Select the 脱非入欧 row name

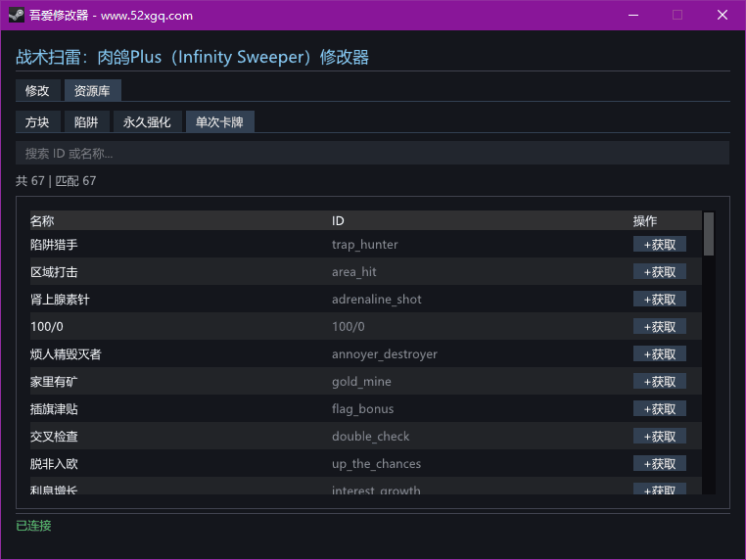[54, 464]
